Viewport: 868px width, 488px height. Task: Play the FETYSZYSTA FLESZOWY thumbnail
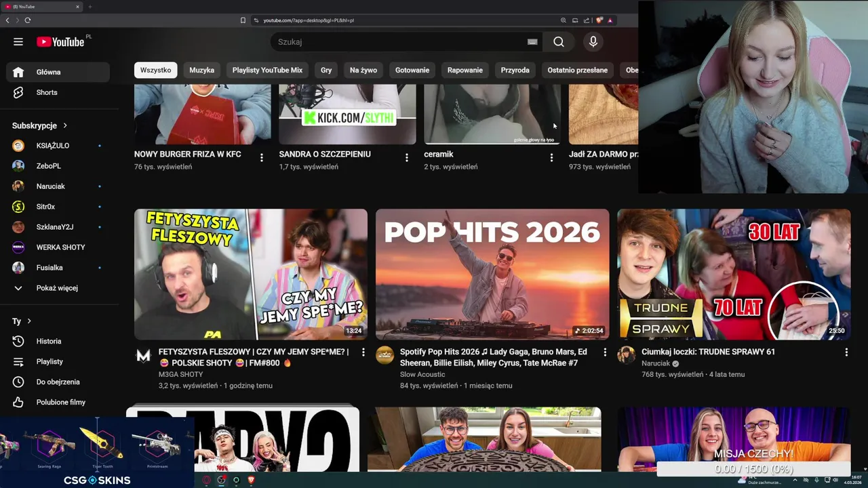tap(251, 274)
